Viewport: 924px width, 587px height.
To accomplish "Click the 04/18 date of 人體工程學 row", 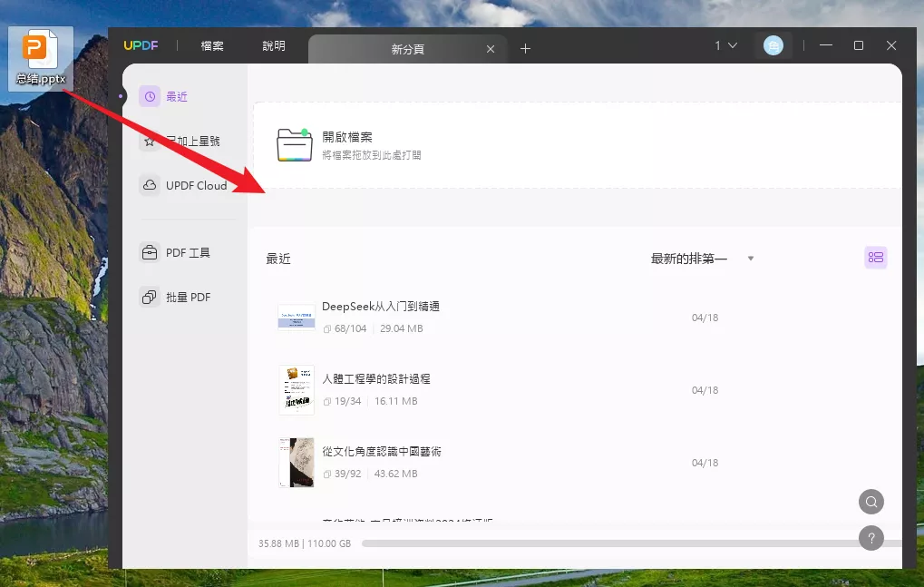I will 705,390.
